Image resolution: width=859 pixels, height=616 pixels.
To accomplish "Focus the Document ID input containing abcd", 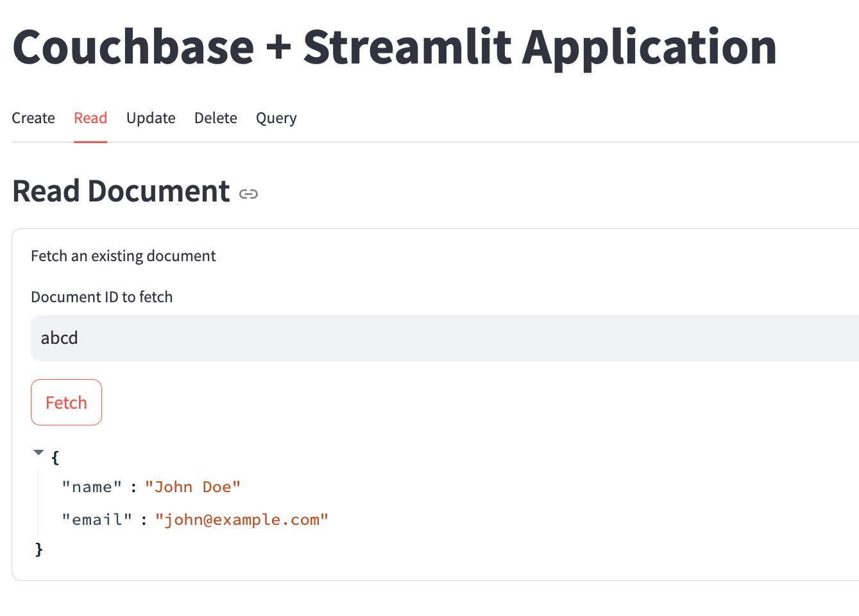I will [443, 338].
